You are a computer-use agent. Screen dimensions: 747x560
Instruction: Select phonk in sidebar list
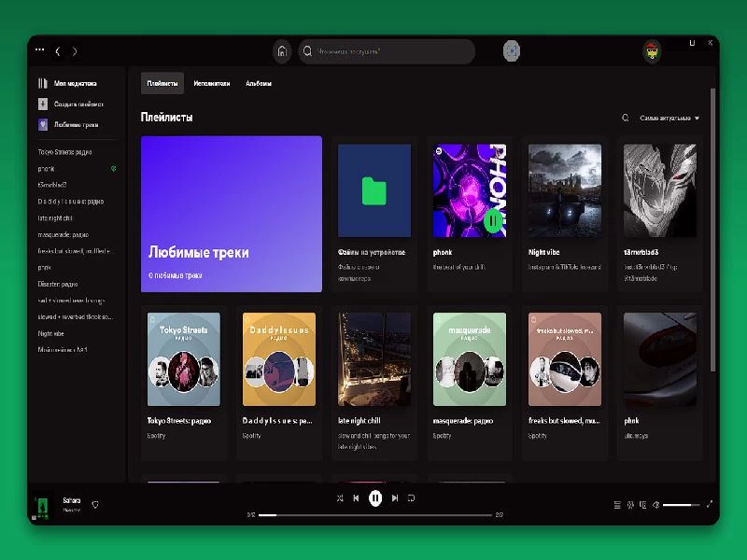(x=46, y=169)
